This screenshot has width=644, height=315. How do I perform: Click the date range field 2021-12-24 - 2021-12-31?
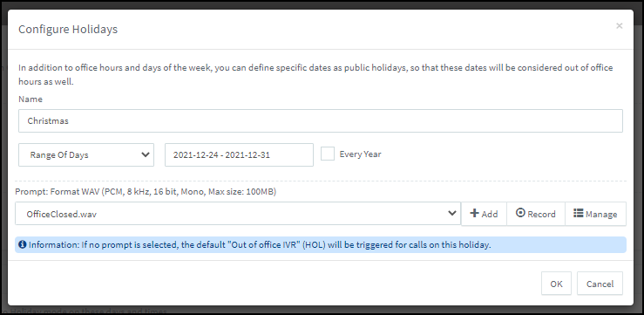pos(239,155)
